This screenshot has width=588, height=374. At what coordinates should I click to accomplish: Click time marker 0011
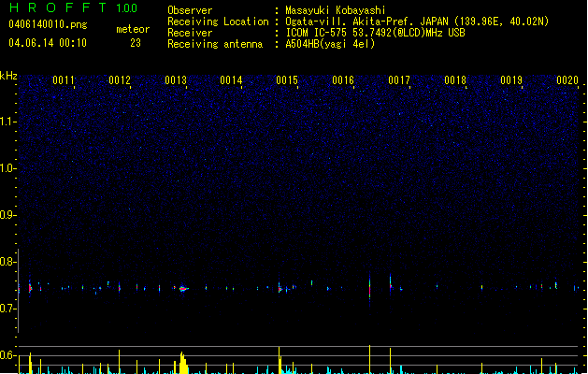pos(64,80)
